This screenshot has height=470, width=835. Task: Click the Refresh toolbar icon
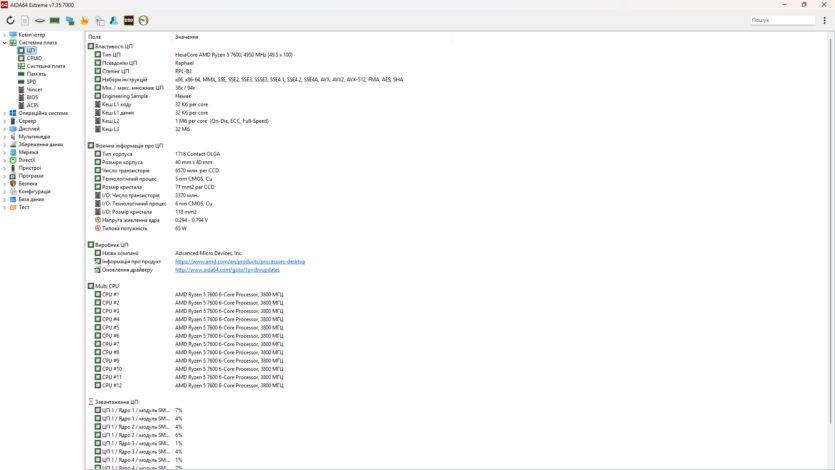10,20
